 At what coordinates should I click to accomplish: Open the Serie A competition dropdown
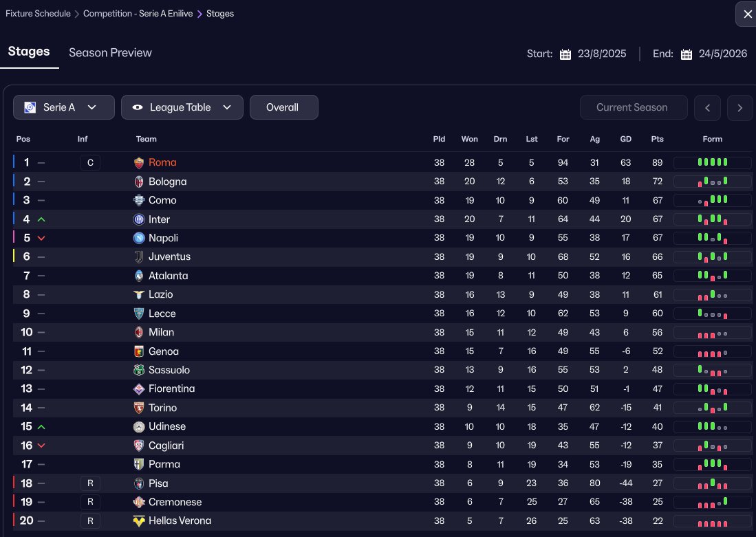click(x=59, y=107)
